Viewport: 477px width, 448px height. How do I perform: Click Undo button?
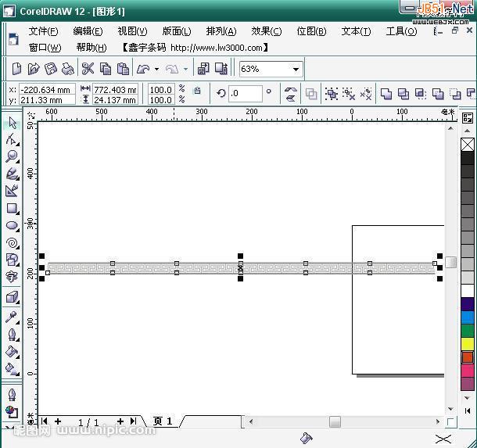pos(143,70)
